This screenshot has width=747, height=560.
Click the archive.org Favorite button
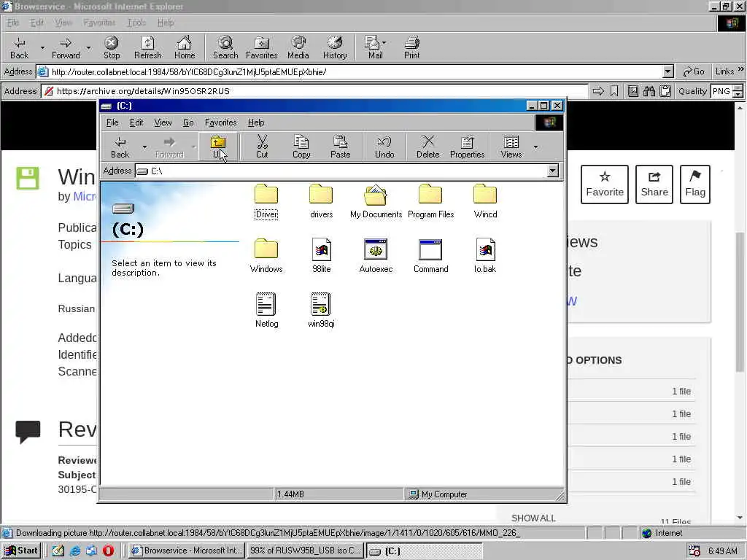point(605,184)
